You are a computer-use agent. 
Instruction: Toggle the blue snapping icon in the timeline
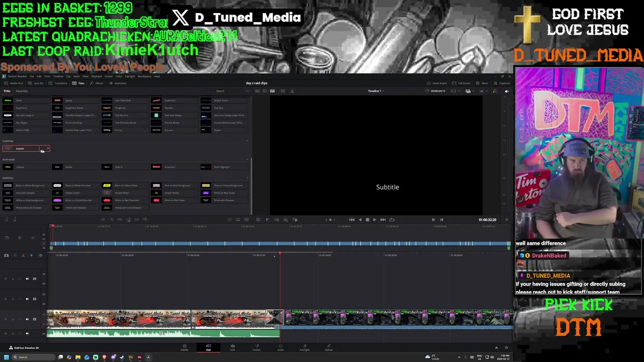point(31,255)
